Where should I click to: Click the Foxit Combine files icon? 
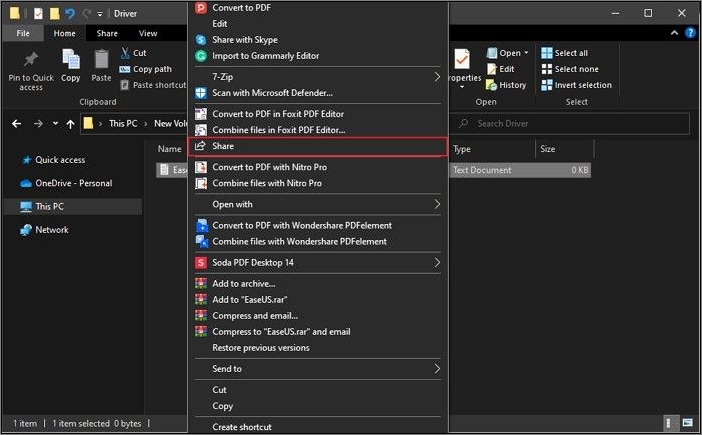201,130
